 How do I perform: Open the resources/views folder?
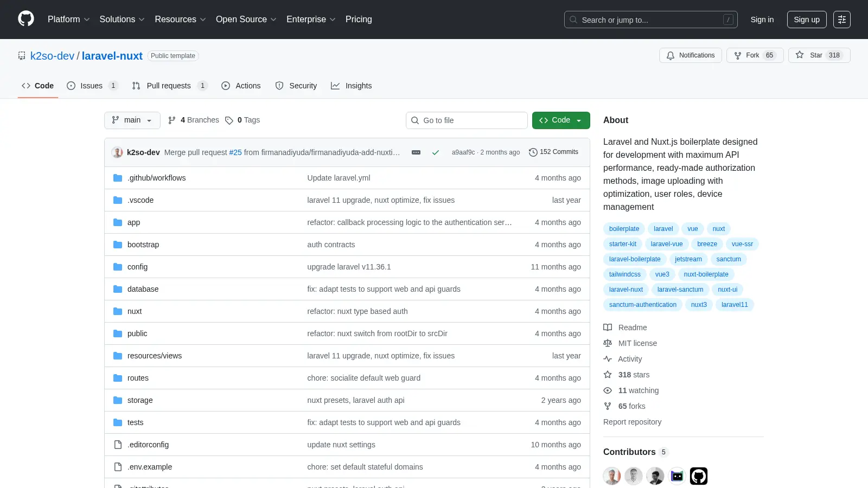point(155,356)
